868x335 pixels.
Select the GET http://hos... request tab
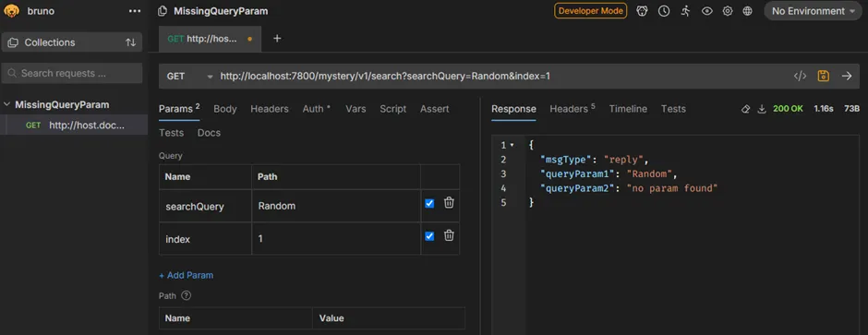tap(210, 39)
